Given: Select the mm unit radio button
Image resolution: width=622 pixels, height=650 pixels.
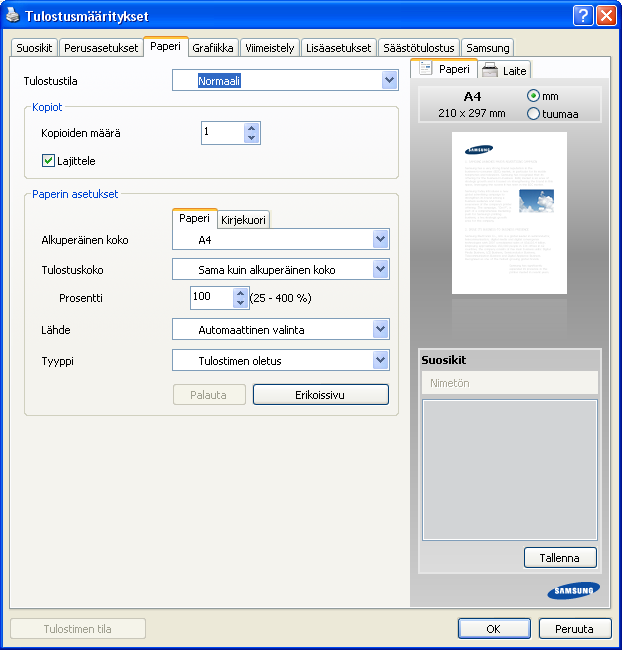Looking at the screenshot, I should pos(533,96).
